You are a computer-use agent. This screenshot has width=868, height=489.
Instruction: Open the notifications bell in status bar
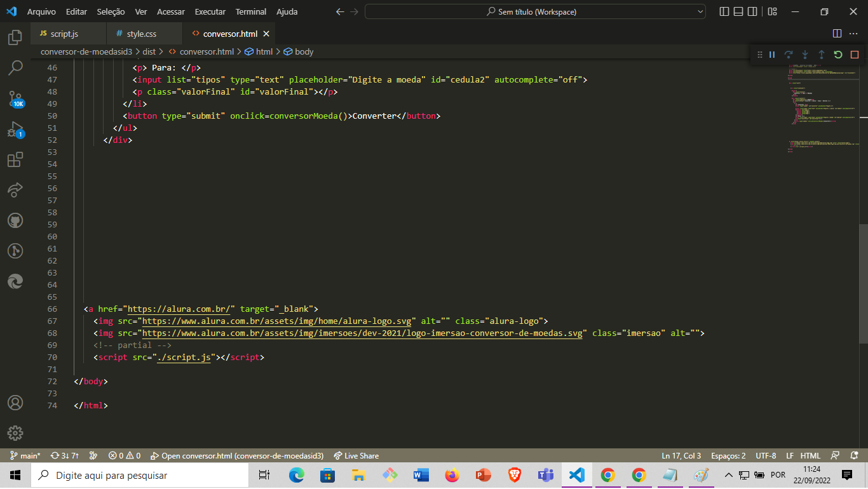coord(855,455)
